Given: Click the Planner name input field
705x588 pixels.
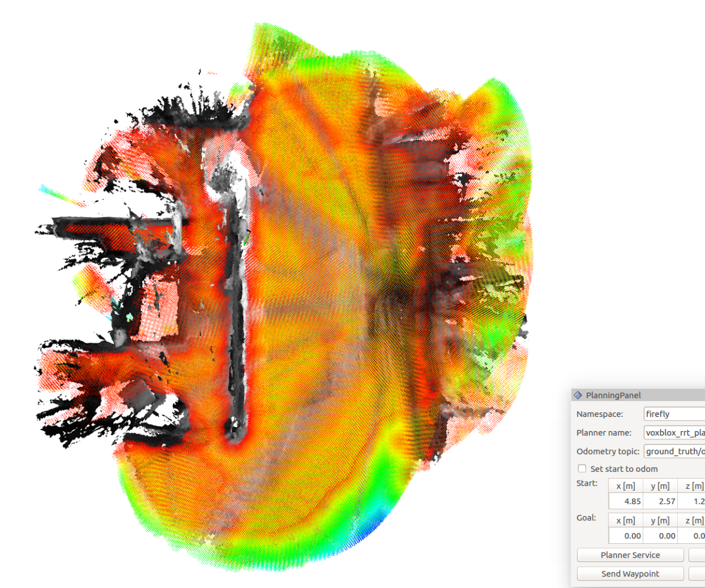Looking at the screenshot, I should click(x=674, y=433).
